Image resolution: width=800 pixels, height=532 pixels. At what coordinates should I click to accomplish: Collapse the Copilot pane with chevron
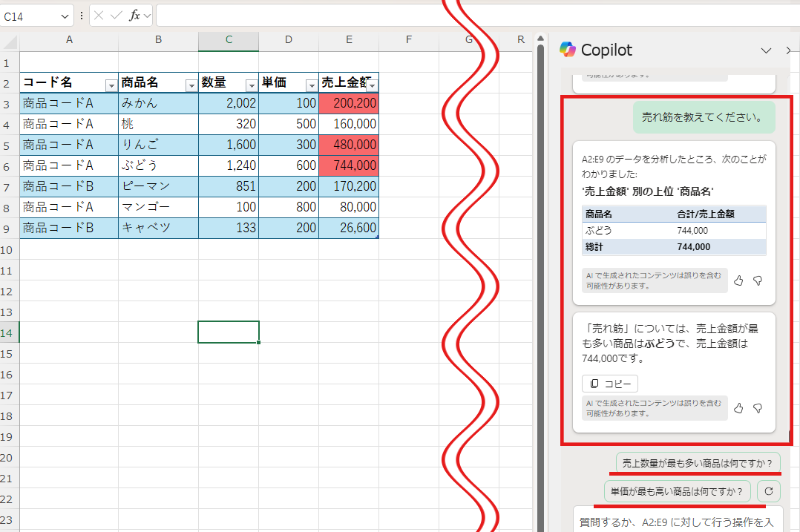766,50
